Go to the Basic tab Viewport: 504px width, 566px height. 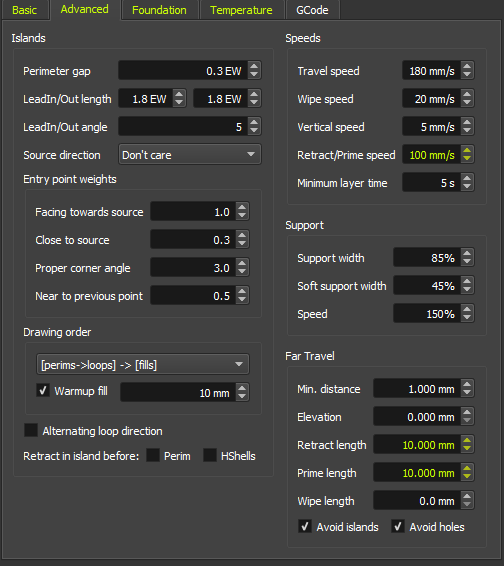(x=25, y=10)
